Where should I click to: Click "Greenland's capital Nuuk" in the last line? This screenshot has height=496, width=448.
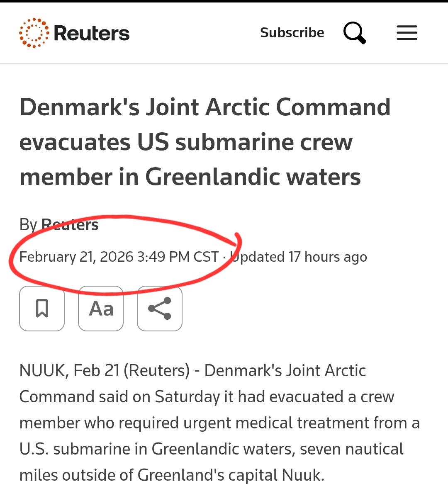pos(229,475)
